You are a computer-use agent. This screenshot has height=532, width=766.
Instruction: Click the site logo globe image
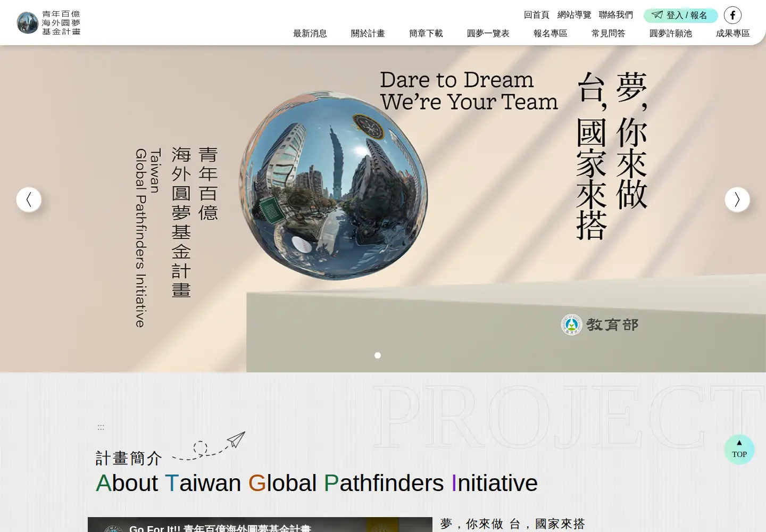(x=28, y=23)
